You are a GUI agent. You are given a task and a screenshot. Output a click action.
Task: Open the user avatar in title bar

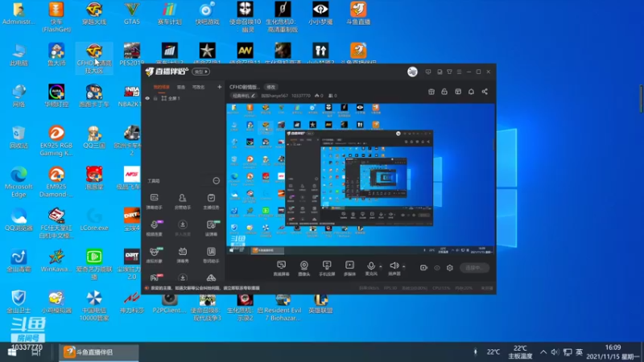tap(412, 72)
